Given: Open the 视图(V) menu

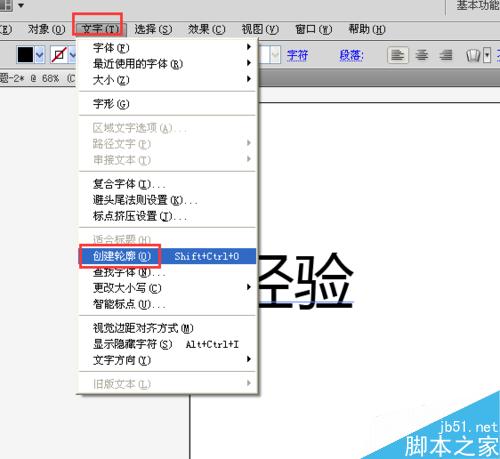Looking at the screenshot, I should (x=260, y=29).
